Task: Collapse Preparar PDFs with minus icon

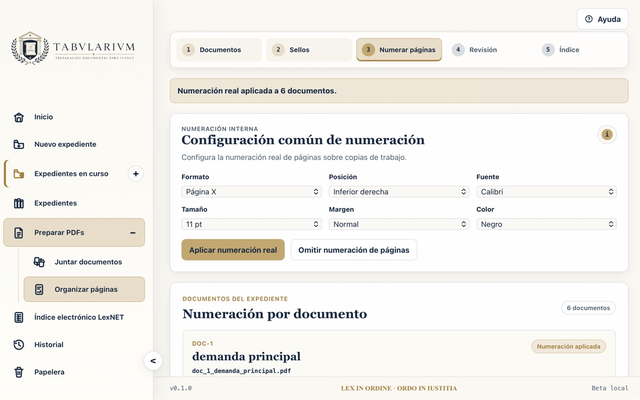Action: pyautogui.click(x=133, y=233)
